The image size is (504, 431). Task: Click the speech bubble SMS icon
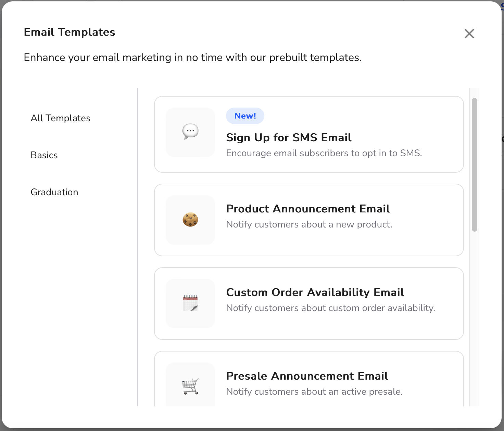[190, 132]
